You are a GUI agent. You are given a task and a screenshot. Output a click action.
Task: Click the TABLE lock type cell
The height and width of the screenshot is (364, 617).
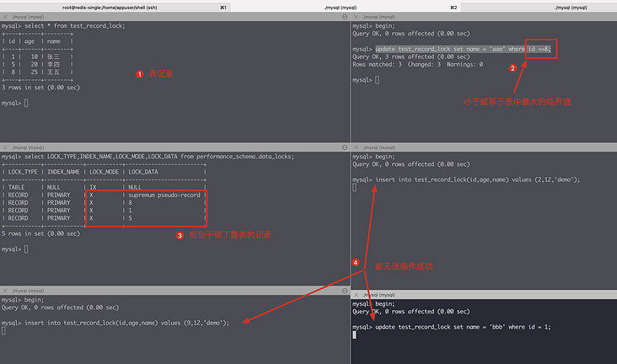16,187
